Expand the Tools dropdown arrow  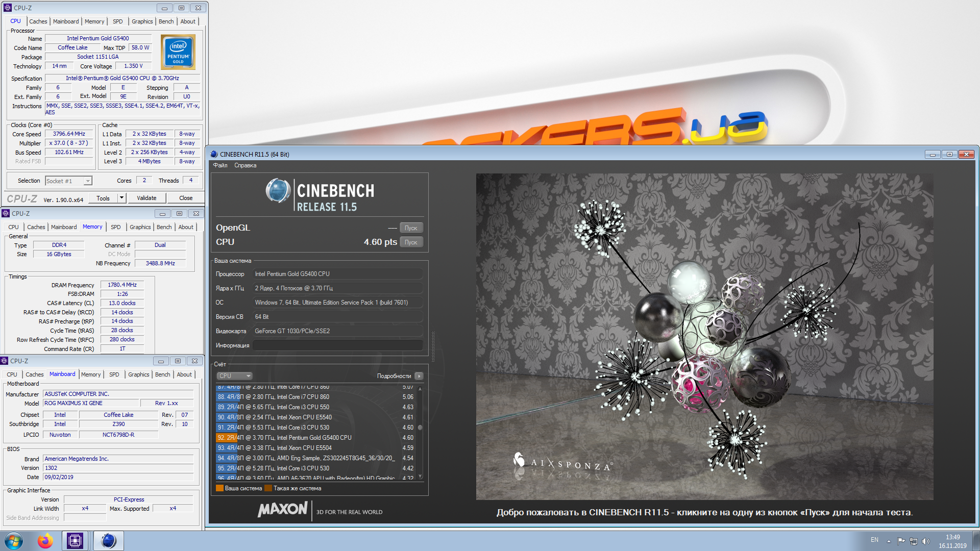(x=121, y=198)
